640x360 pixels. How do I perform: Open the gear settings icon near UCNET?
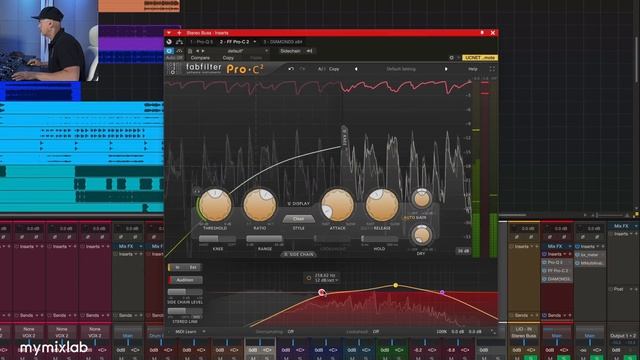(x=451, y=58)
